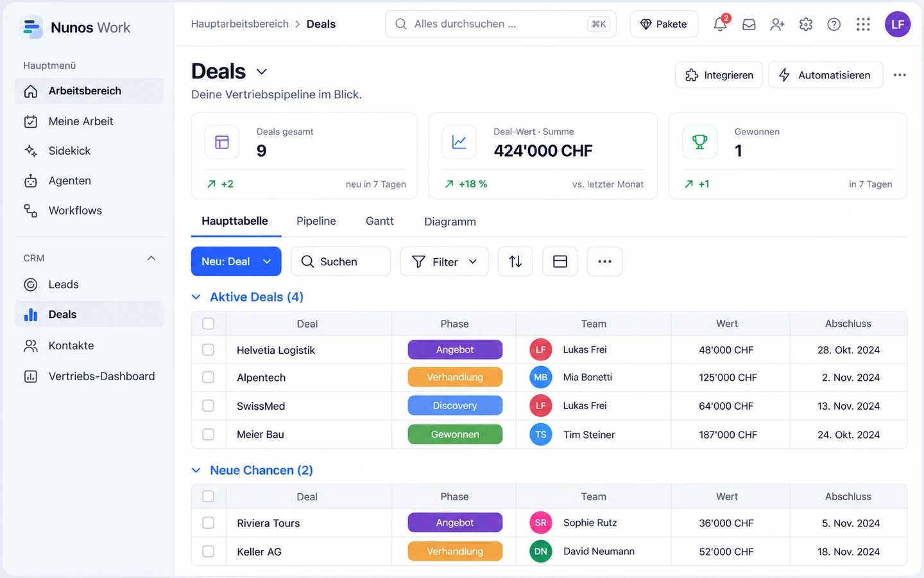Screen dimensions: 924x578
Task: Switch to the Diagramm tab
Action: pos(450,222)
